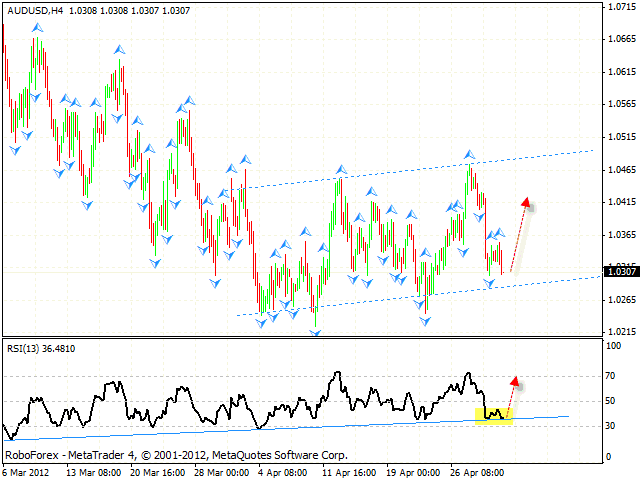Select the blue RSI trend line
Image resolution: width=640 pixels, height=480 pixels.
click(x=300, y=424)
